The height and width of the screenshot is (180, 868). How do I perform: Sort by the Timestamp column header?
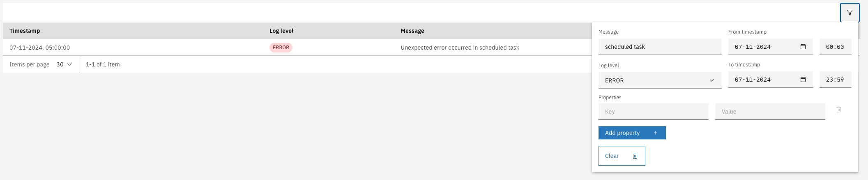coord(25,31)
